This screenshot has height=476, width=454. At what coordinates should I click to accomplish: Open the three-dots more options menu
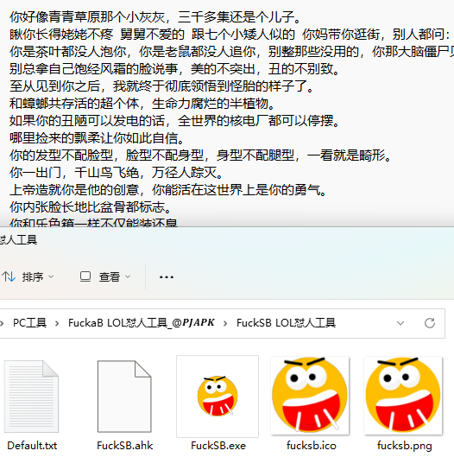[x=167, y=276]
